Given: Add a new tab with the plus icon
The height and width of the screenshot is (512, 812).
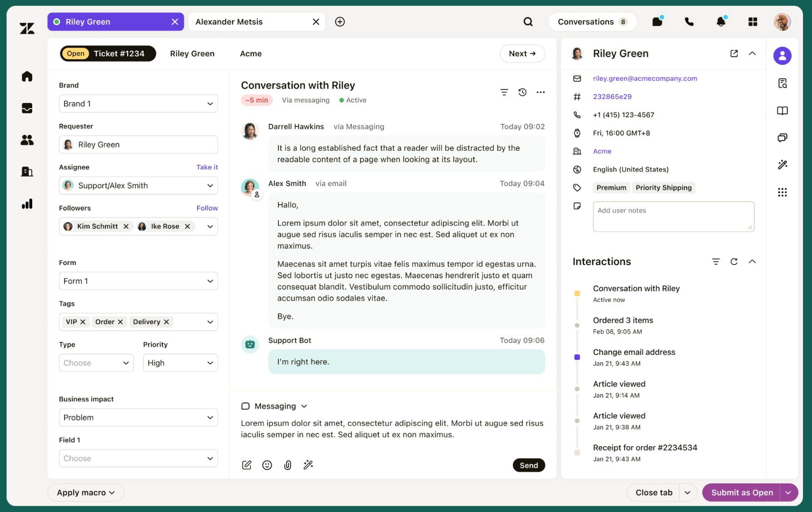Looking at the screenshot, I should (x=340, y=22).
